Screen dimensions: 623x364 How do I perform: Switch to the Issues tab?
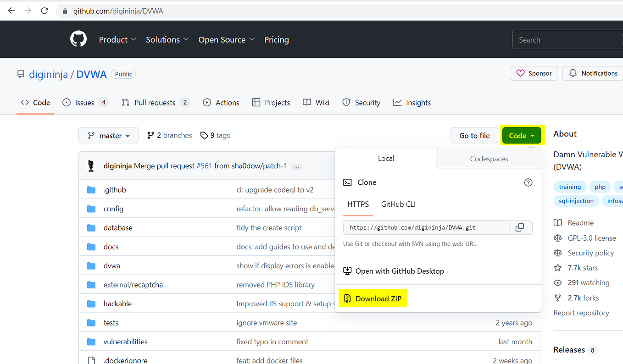tap(85, 103)
